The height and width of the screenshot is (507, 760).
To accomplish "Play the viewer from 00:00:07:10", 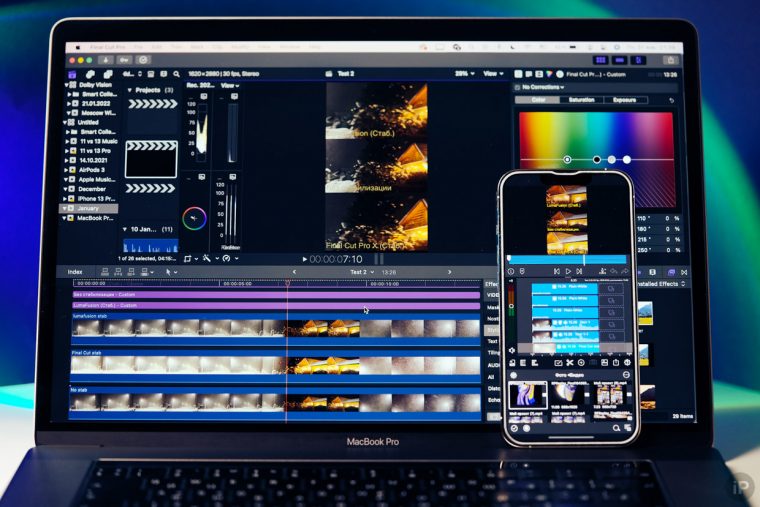I will 304,260.
